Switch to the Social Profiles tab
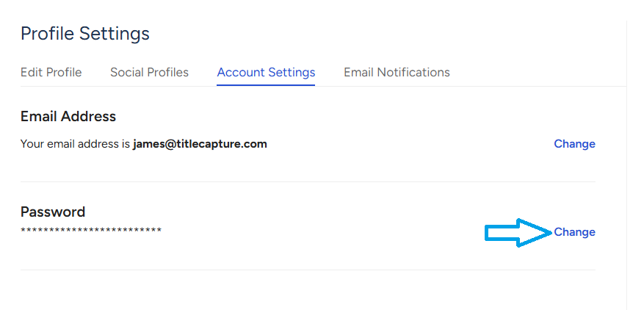This screenshot has width=644, height=310. [149, 72]
